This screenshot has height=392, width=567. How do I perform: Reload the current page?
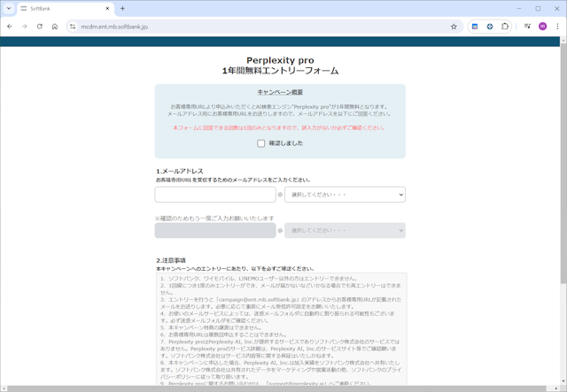point(40,27)
